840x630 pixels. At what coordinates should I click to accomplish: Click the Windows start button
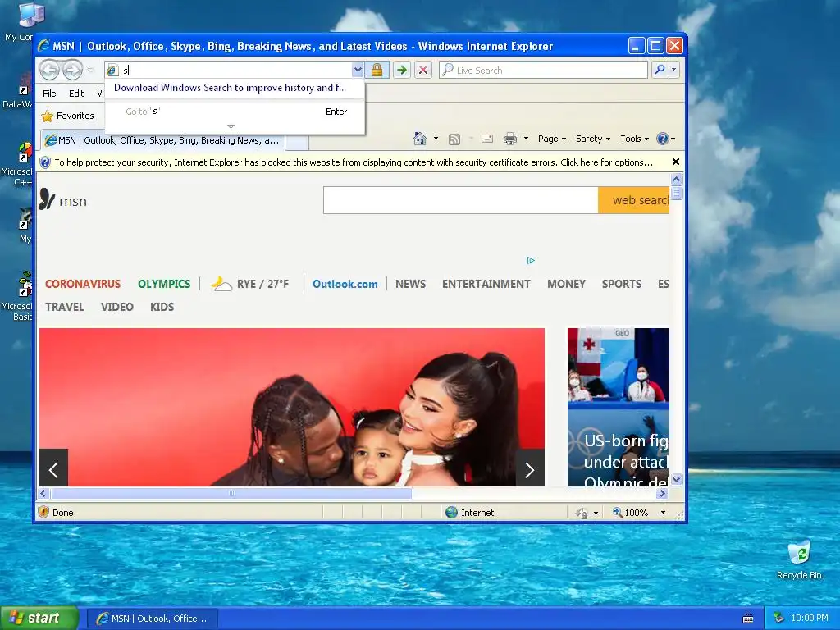point(39,618)
